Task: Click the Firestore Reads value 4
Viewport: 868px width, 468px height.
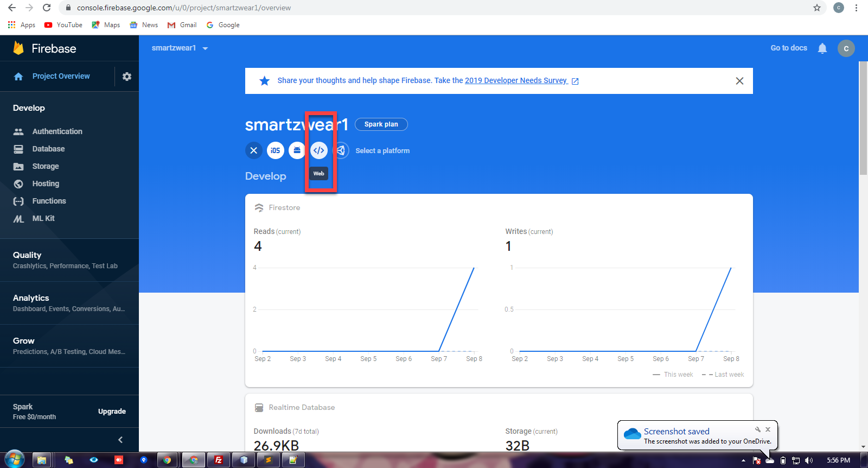Action: 258,246
